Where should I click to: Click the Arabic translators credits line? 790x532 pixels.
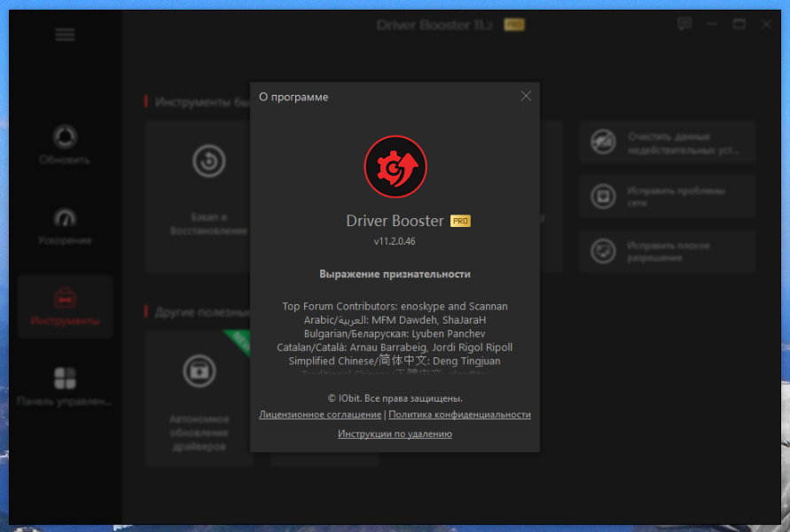[395, 320]
